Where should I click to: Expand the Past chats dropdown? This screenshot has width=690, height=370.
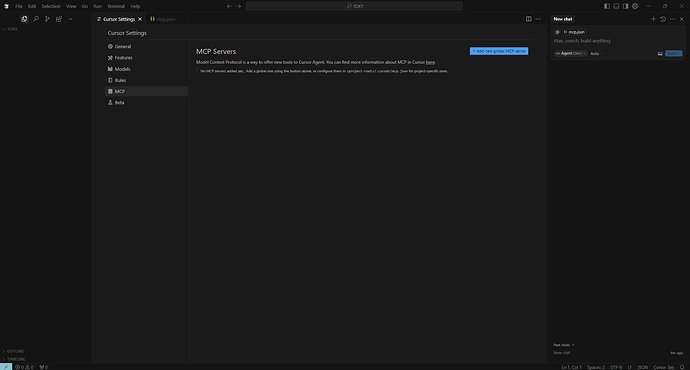pos(564,345)
